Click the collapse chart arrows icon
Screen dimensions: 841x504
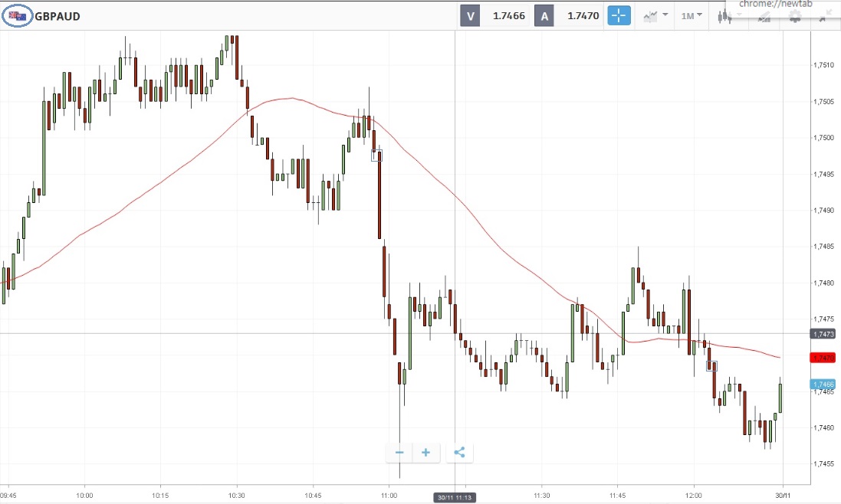(x=823, y=17)
